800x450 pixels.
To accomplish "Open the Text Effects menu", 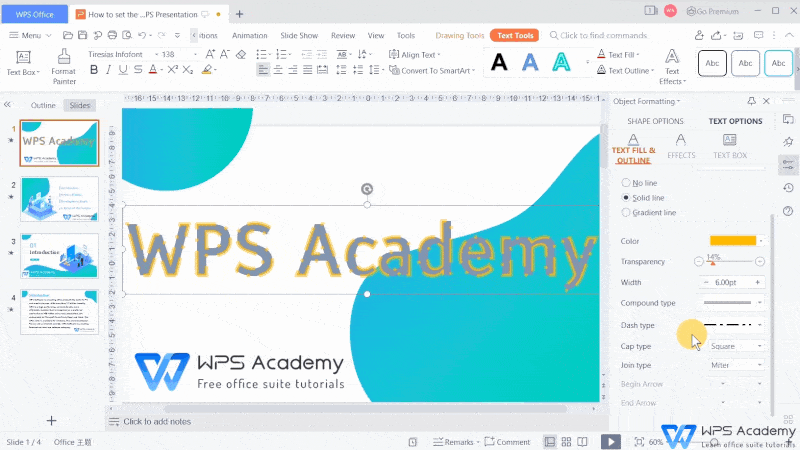I will point(672,67).
